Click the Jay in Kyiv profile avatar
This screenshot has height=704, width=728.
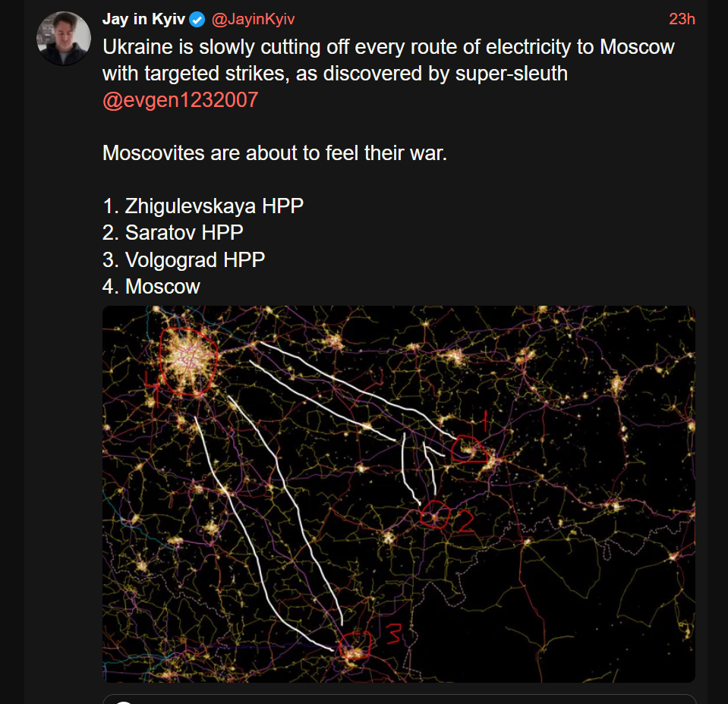(x=64, y=39)
